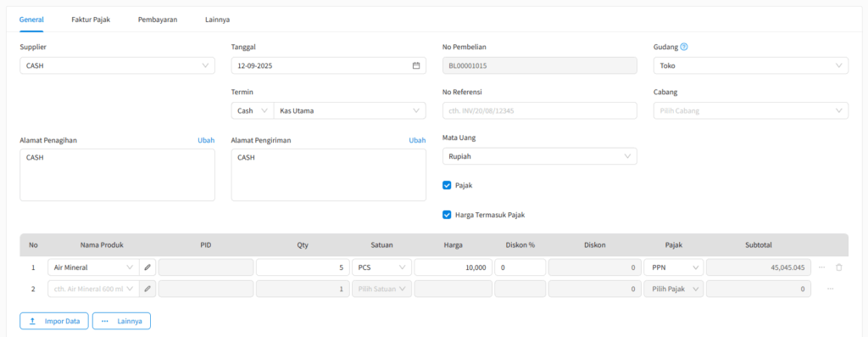Click the Qty field with value 5

[x=303, y=267]
